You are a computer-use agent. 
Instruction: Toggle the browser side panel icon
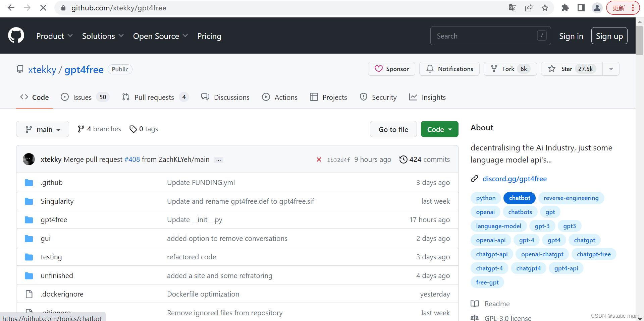coord(581,8)
